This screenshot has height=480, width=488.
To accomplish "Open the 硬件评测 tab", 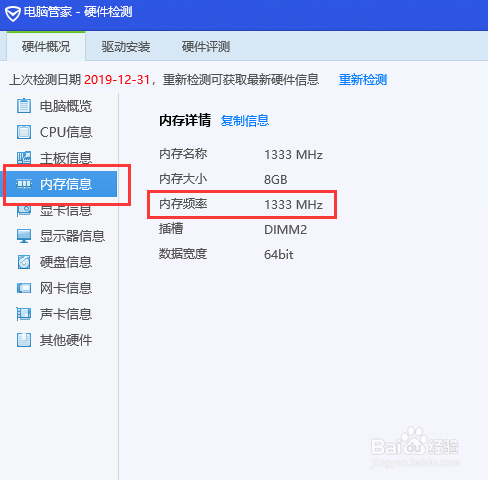I will click(206, 47).
